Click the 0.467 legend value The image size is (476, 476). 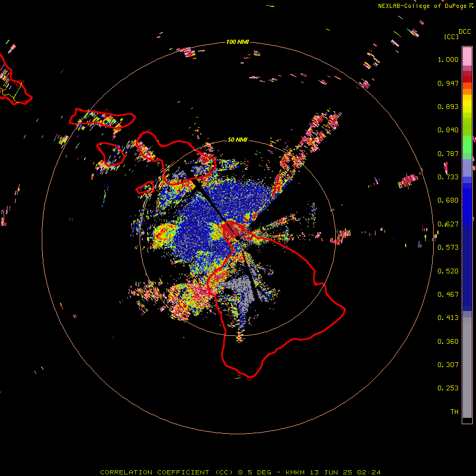point(448,295)
